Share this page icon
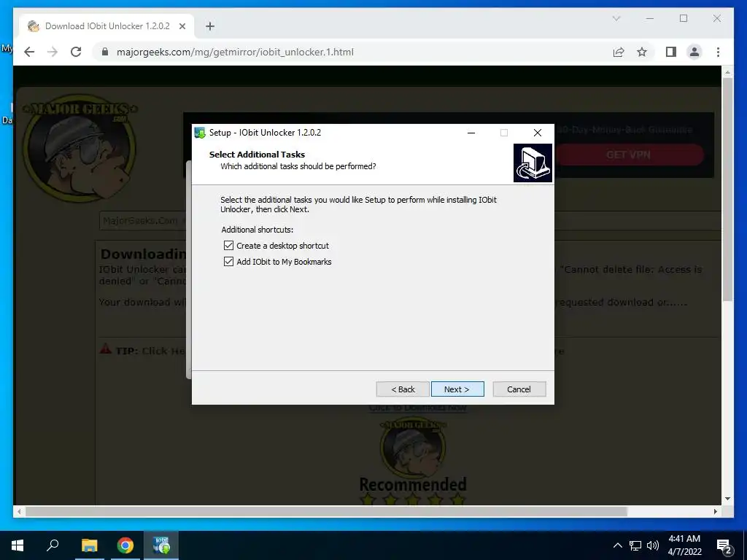Image resolution: width=747 pixels, height=560 pixels. click(x=619, y=52)
